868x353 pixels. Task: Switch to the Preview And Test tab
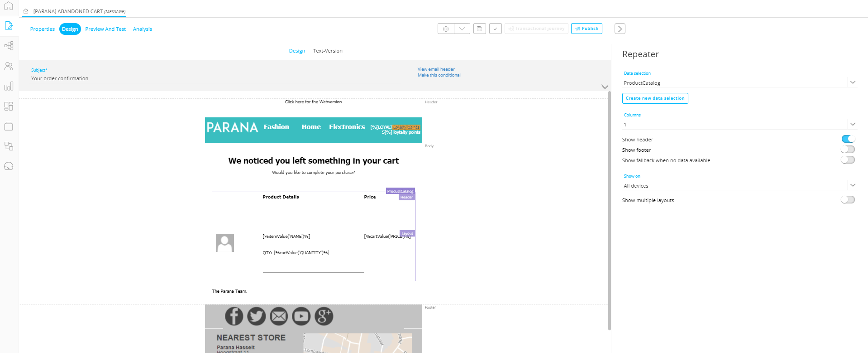pyautogui.click(x=105, y=29)
